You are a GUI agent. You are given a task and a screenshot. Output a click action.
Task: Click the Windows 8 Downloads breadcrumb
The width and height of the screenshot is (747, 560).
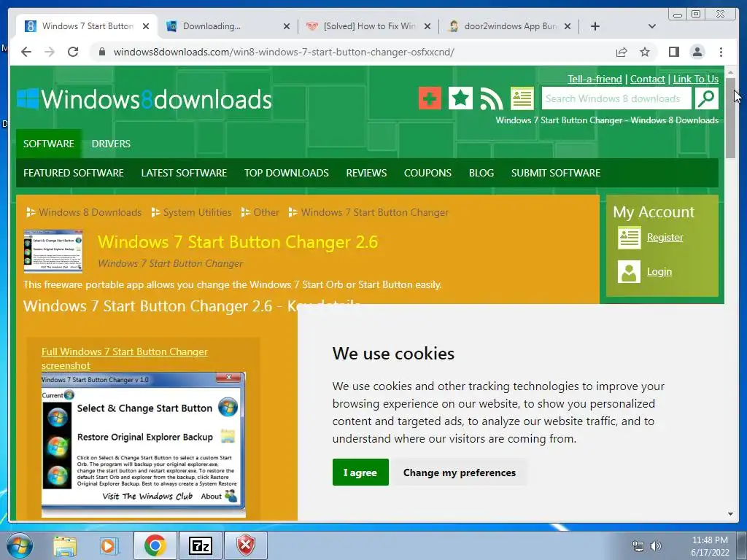pos(90,212)
